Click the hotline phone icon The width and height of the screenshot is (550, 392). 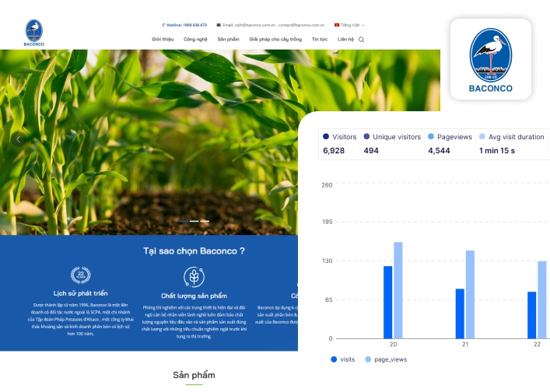click(x=163, y=25)
